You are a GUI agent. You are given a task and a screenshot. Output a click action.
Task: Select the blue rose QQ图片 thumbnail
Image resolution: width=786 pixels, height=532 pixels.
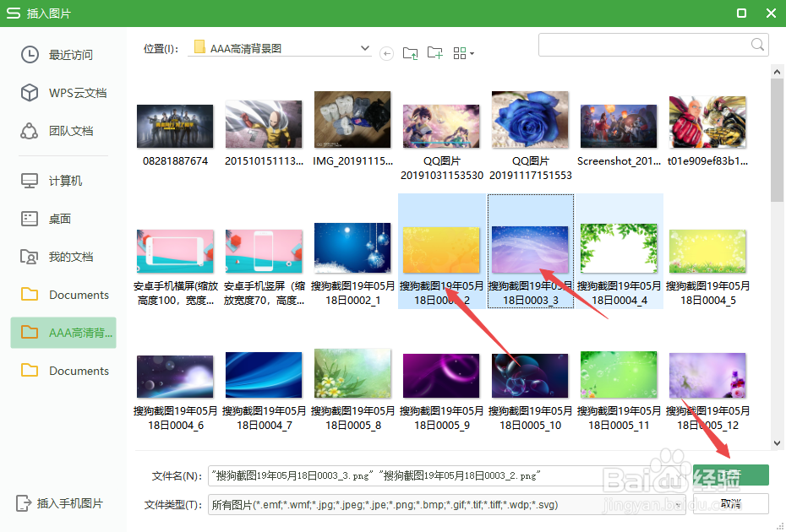point(530,118)
